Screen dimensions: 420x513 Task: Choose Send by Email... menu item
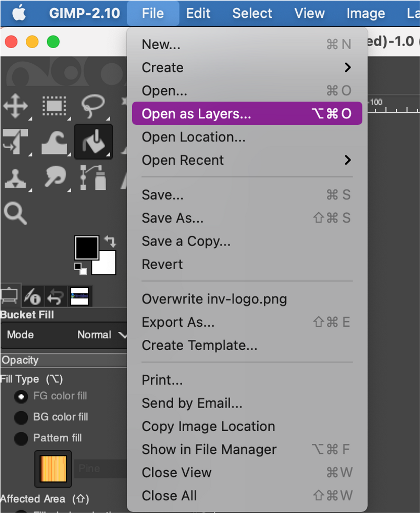point(247,403)
